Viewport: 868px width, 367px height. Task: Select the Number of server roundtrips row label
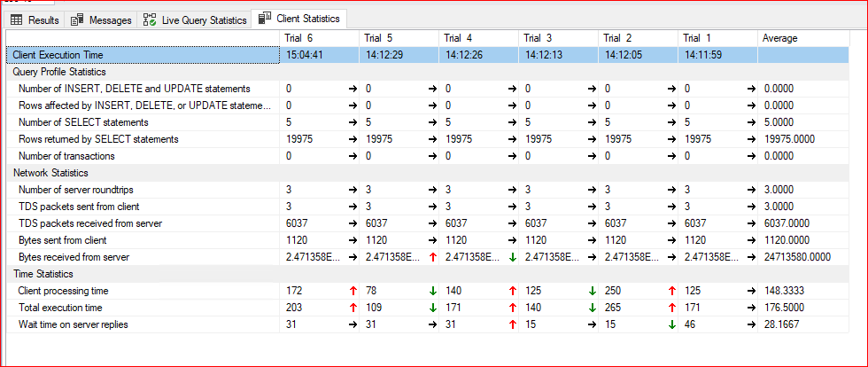[77, 190]
